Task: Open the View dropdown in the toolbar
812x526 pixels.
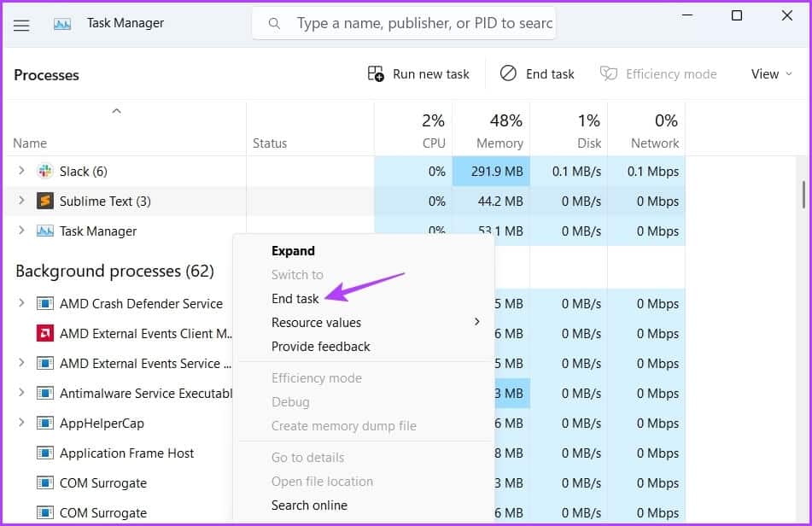Action: click(x=771, y=74)
